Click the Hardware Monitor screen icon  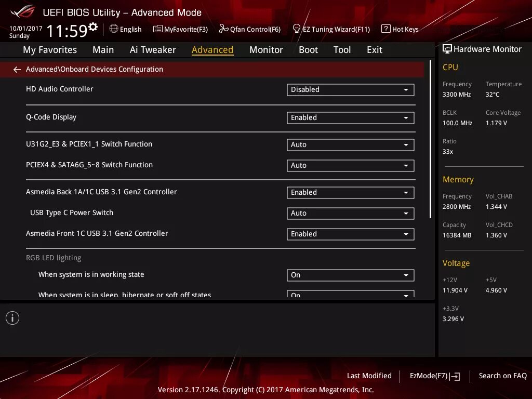click(447, 49)
